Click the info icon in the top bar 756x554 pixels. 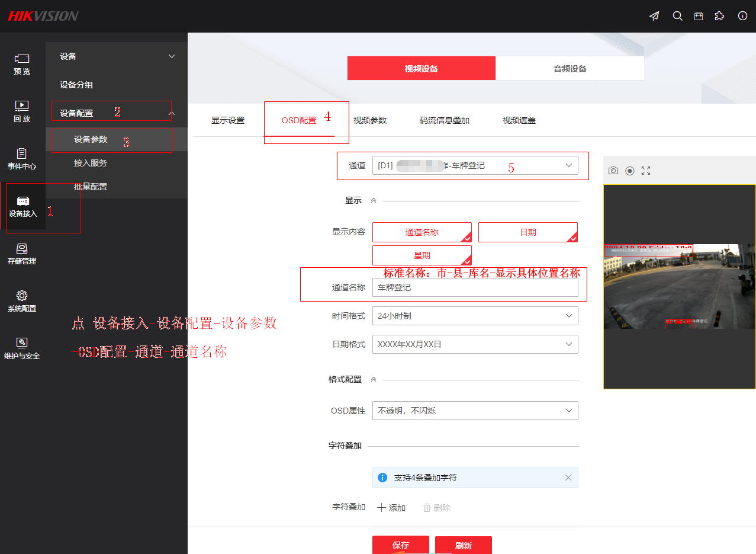[x=742, y=16]
